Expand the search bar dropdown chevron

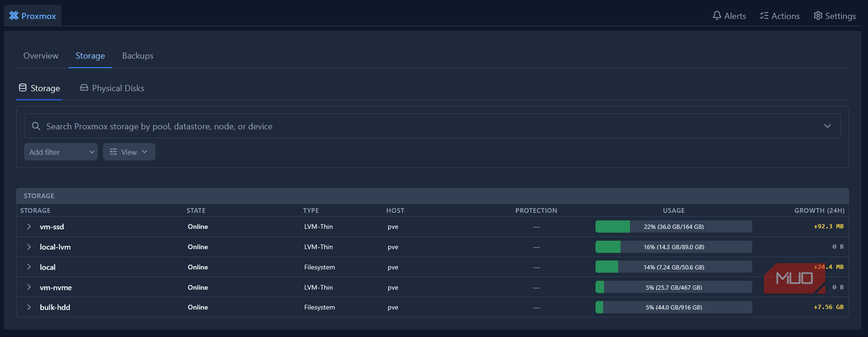828,126
